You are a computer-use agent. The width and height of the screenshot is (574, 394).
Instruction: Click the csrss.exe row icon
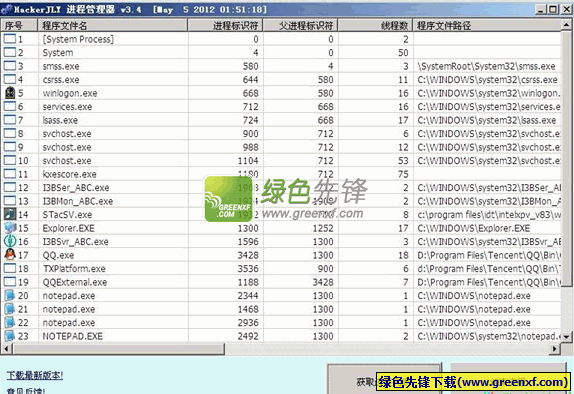tap(10, 79)
